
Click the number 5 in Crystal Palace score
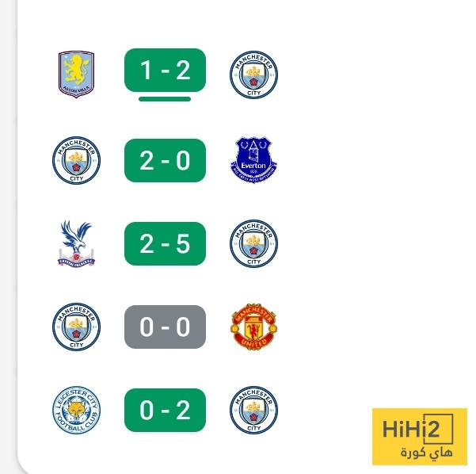pyautogui.click(x=183, y=243)
